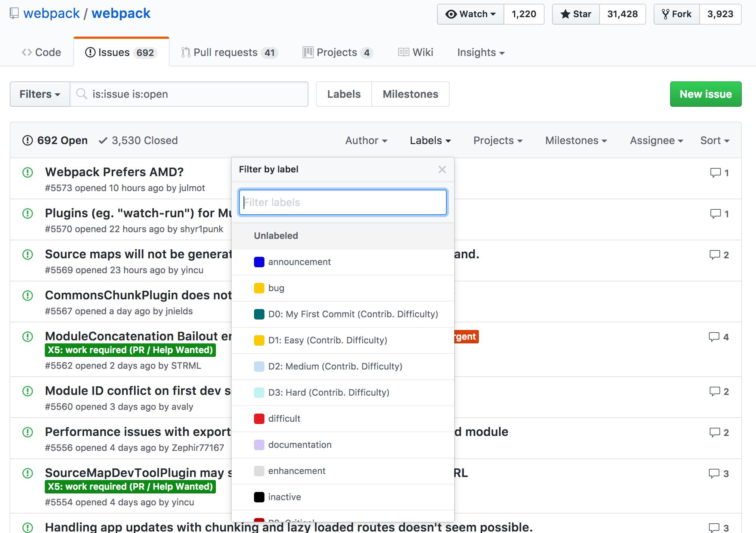Click the comment icon for issue #5562
This screenshot has width=756, height=533.
(x=714, y=337)
